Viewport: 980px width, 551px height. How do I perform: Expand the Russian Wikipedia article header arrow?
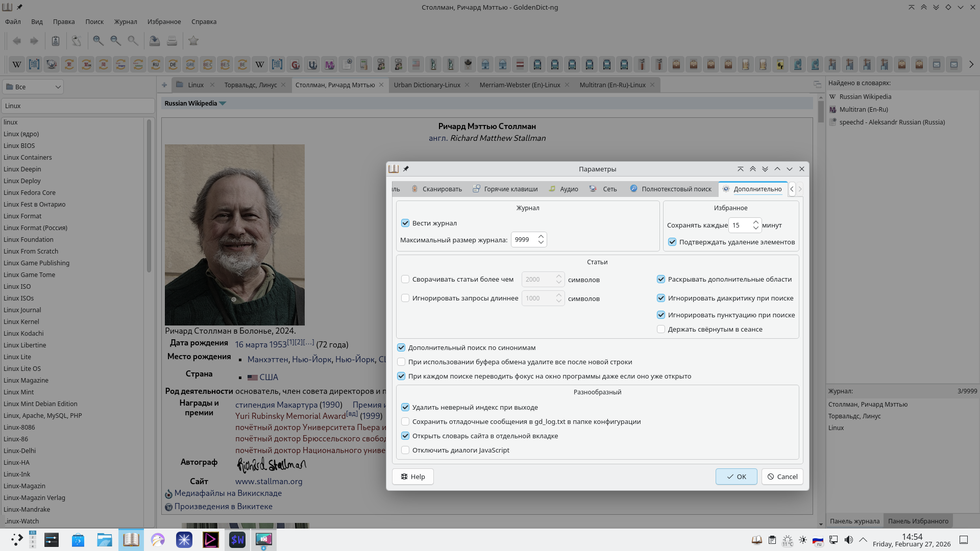(x=223, y=104)
